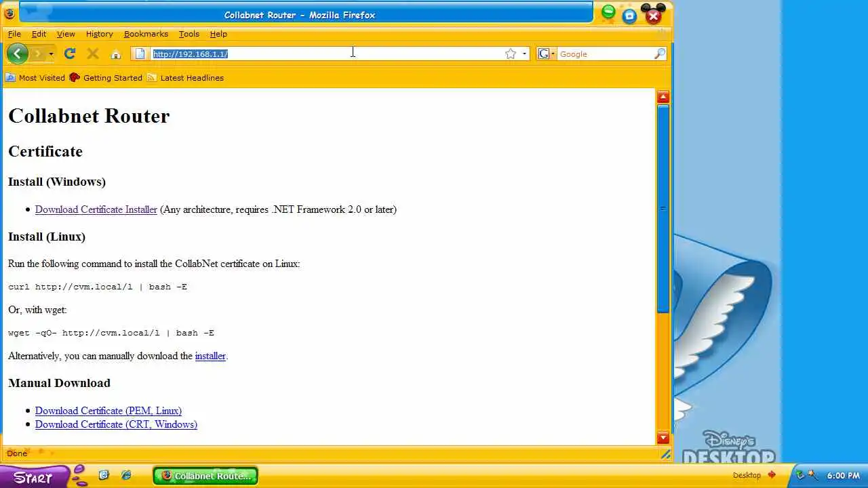Click the Google search box
Screen dimensions: 868x488
coord(605,54)
